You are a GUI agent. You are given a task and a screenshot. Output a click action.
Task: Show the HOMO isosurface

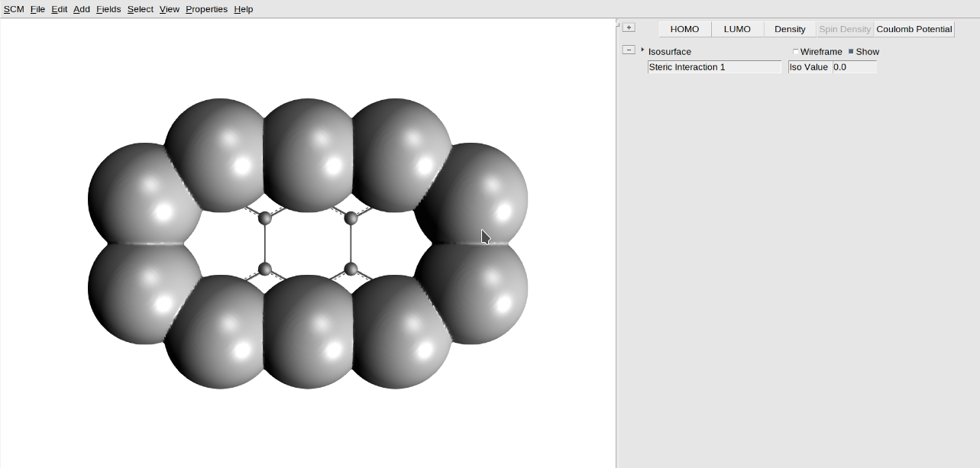(x=684, y=28)
